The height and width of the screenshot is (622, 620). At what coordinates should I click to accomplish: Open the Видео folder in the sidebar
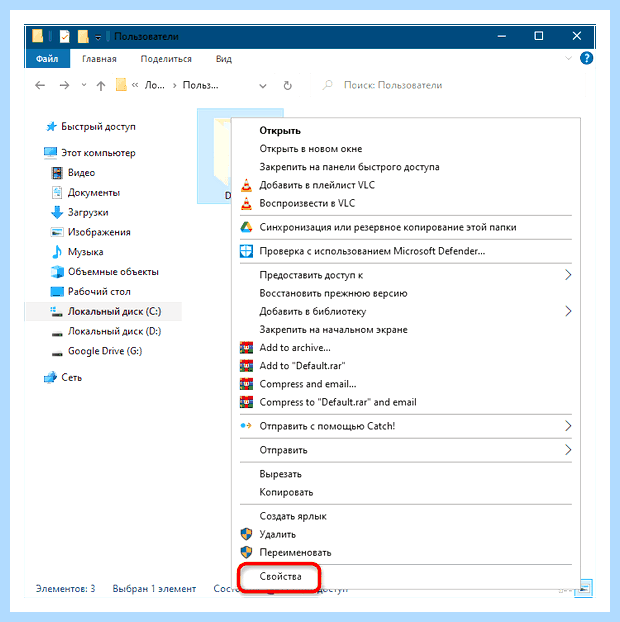tap(81, 173)
